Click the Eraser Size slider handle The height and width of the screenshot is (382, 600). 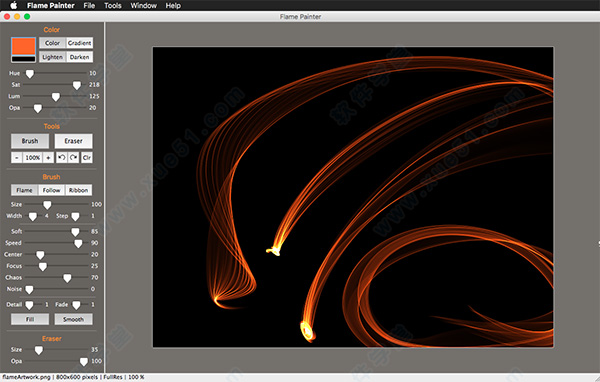(x=39, y=350)
